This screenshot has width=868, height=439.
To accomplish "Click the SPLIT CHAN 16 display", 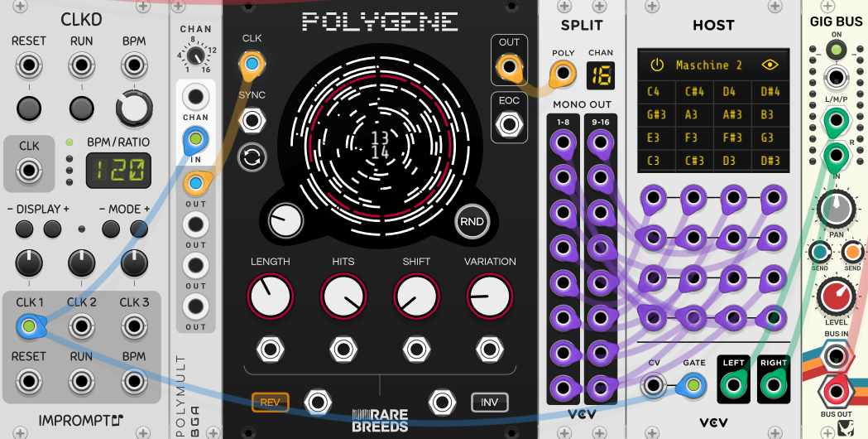I will pos(601,75).
